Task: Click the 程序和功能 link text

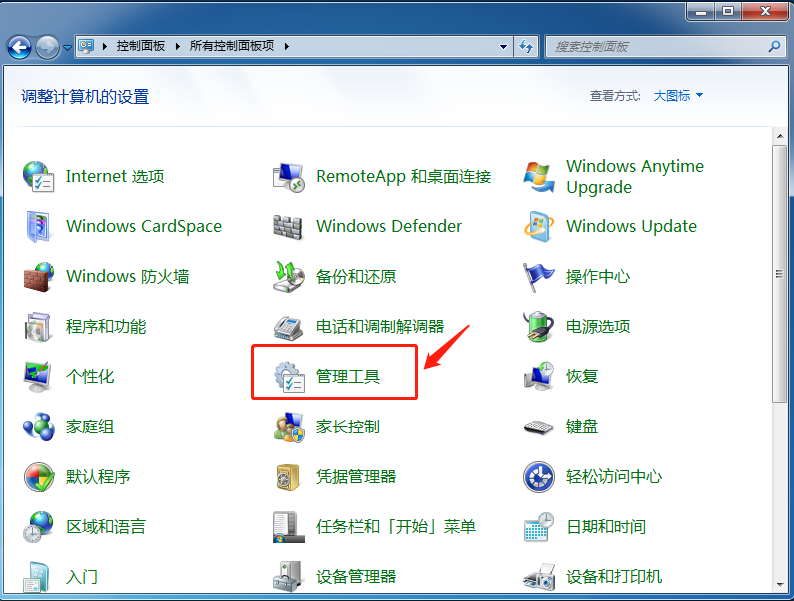Action: click(x=106, y=326)
